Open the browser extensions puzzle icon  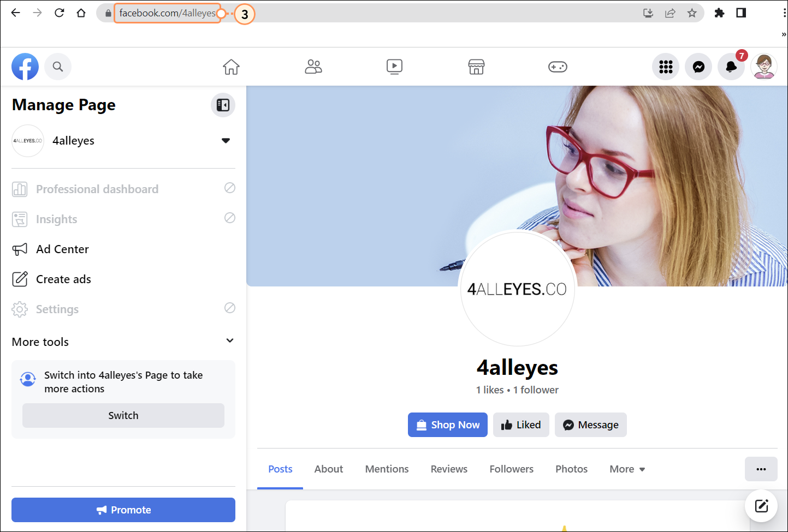(719, 13)
